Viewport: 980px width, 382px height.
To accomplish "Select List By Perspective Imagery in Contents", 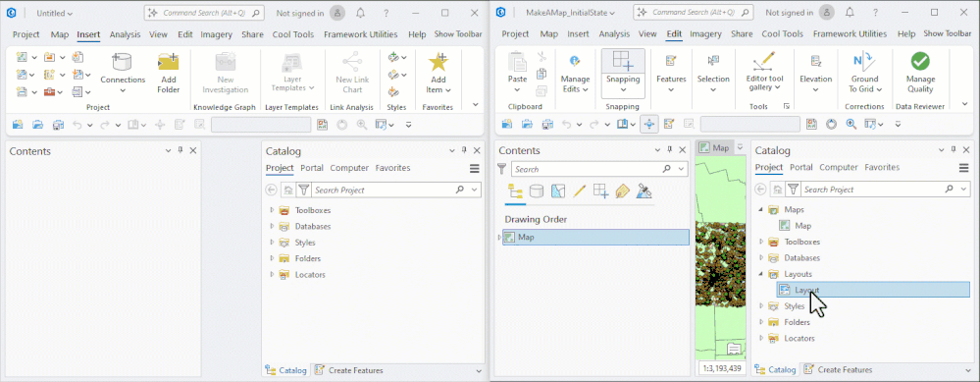I will point(644,191).
